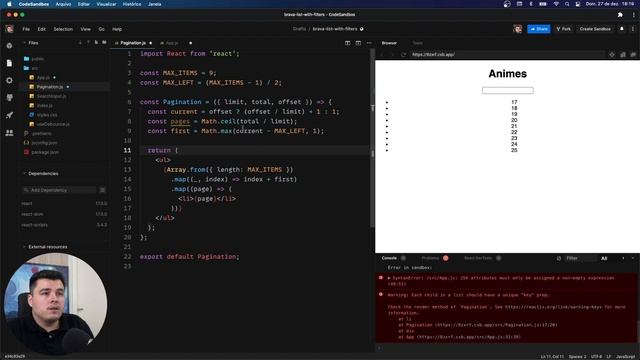Click the Add Dependency input field
The image size is (640, 360).
[60, 190]
